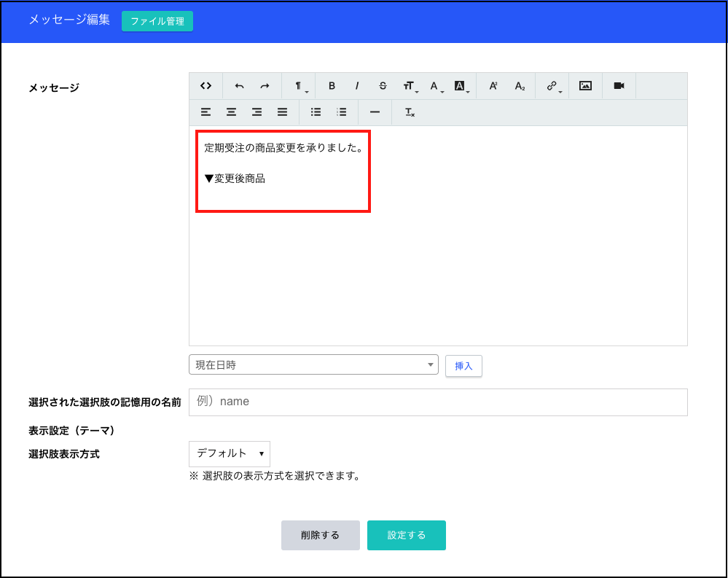Toggle bold formatting
Image resolution: width=728 pixels, height=578 pixels.
pyautogui.click(x=332, y=86)
